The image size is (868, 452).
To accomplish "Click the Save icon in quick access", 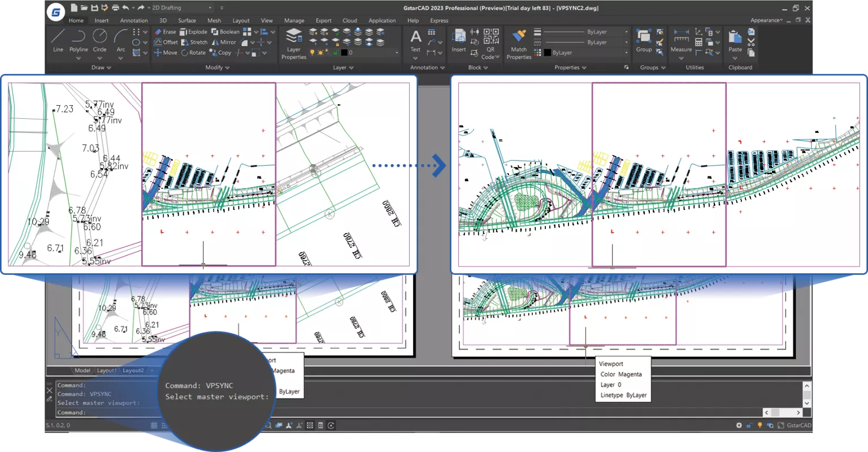I will click(94, 8).
